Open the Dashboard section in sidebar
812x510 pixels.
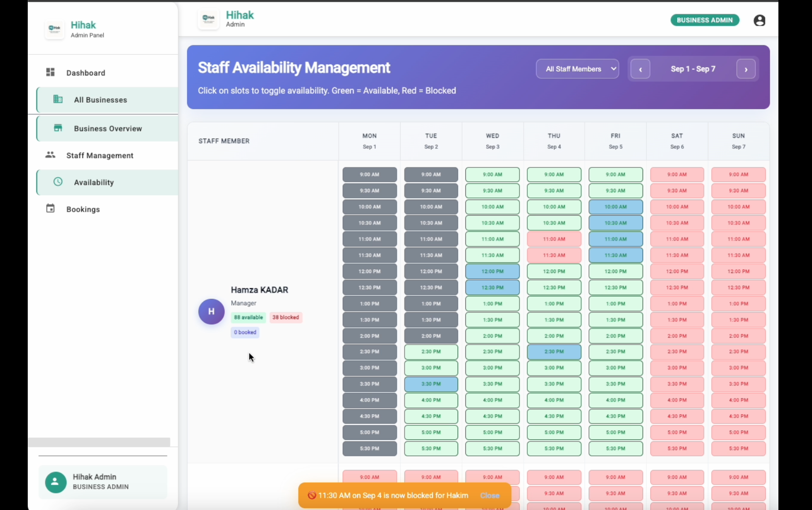tap(86, 73)
